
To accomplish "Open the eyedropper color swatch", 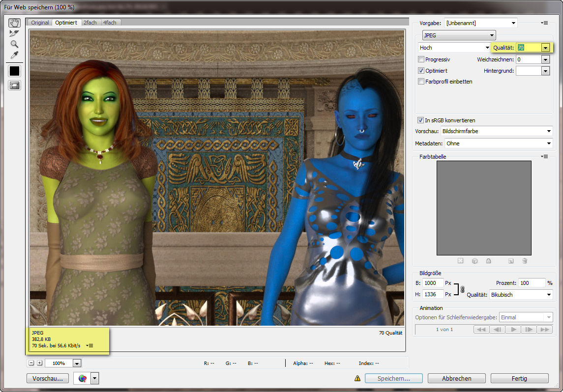I will click(x=14, y=71).
